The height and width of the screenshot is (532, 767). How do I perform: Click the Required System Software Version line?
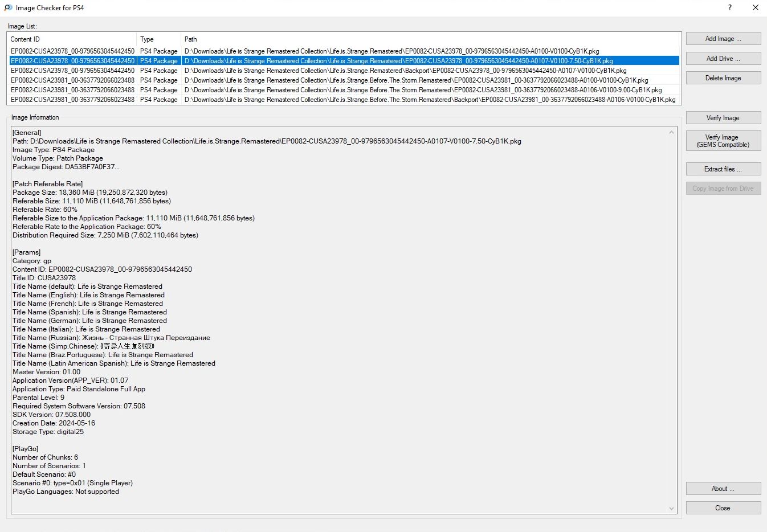[79, 406]
